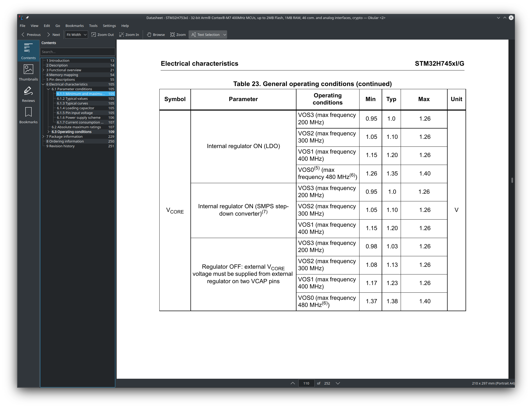Close the Okular window
532x408 pixels.
coord(511,18)
